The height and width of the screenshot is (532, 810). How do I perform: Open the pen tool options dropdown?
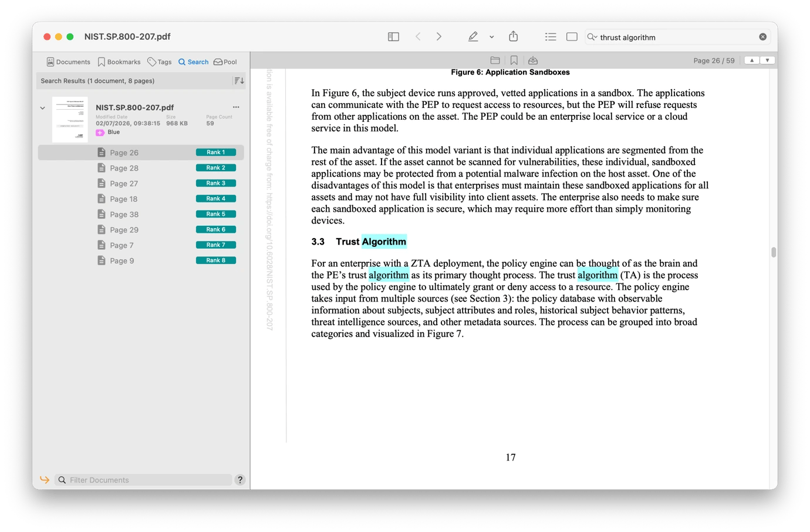(492, 37)
